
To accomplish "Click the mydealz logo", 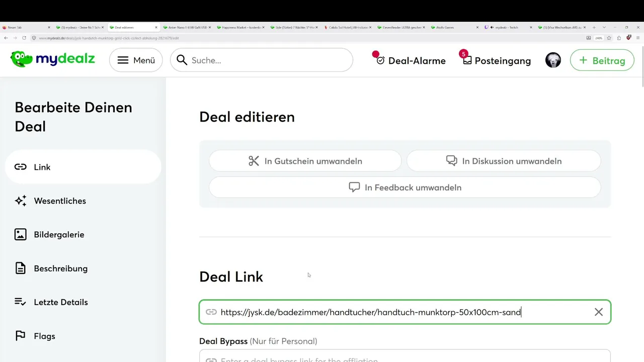I will 53,59.
